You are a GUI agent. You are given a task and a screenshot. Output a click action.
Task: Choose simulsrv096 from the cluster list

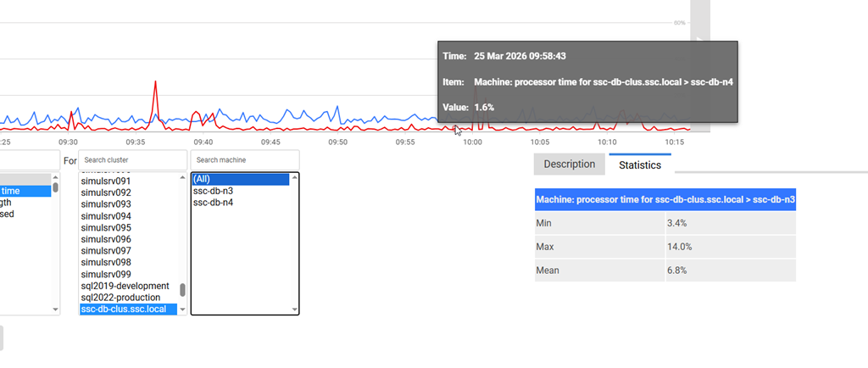105,239
